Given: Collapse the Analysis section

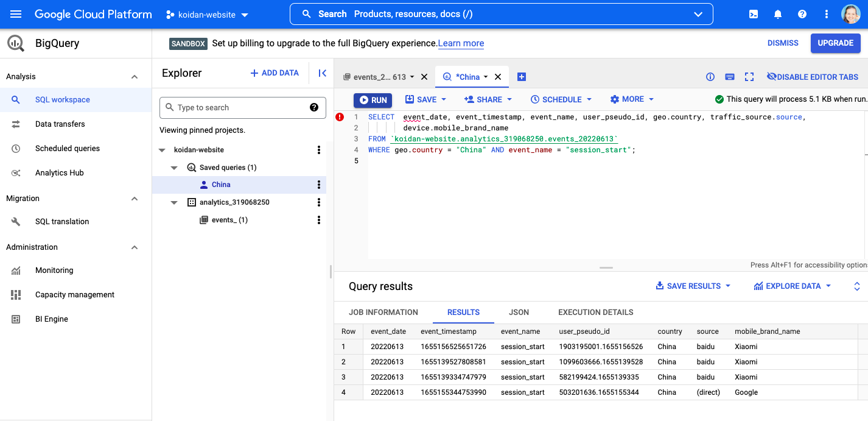Looking at the screenshot, I should click(135, 77).
